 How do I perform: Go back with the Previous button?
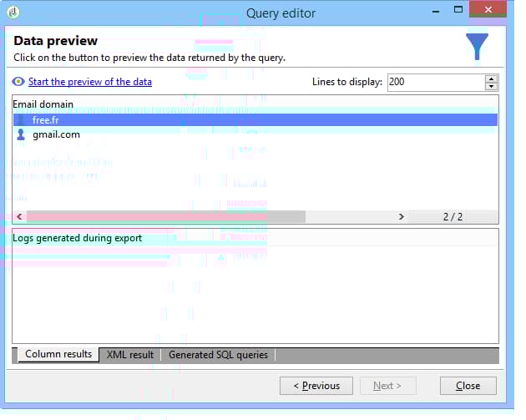(x=316, y=386)
